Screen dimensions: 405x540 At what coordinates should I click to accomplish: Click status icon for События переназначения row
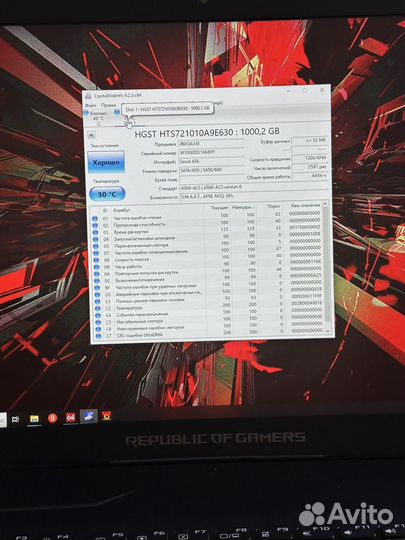[x=98, y=315]
